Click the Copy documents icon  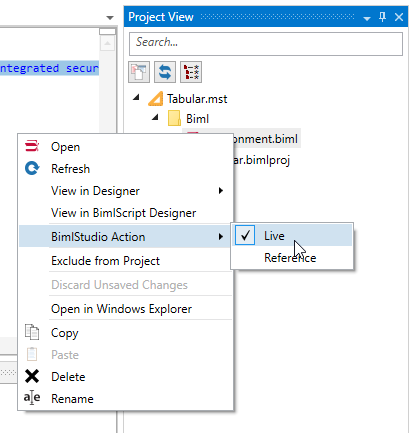tap(32, 332)
